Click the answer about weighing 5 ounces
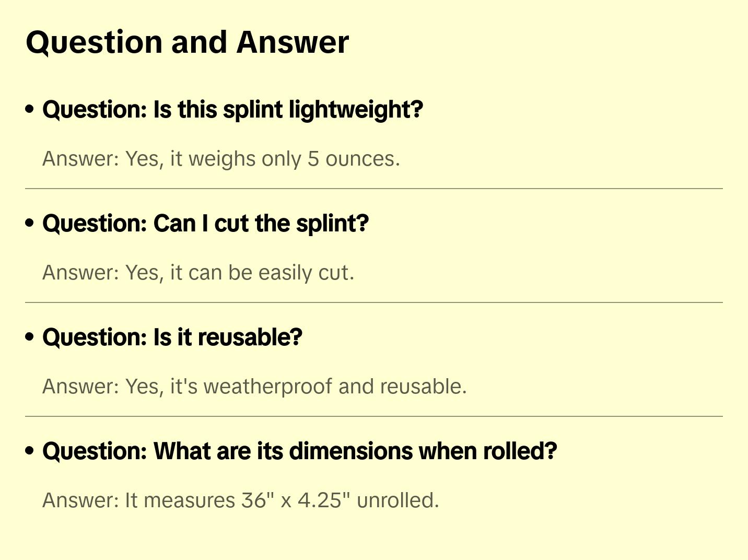The image size is (748, 560). coord(221,159)
